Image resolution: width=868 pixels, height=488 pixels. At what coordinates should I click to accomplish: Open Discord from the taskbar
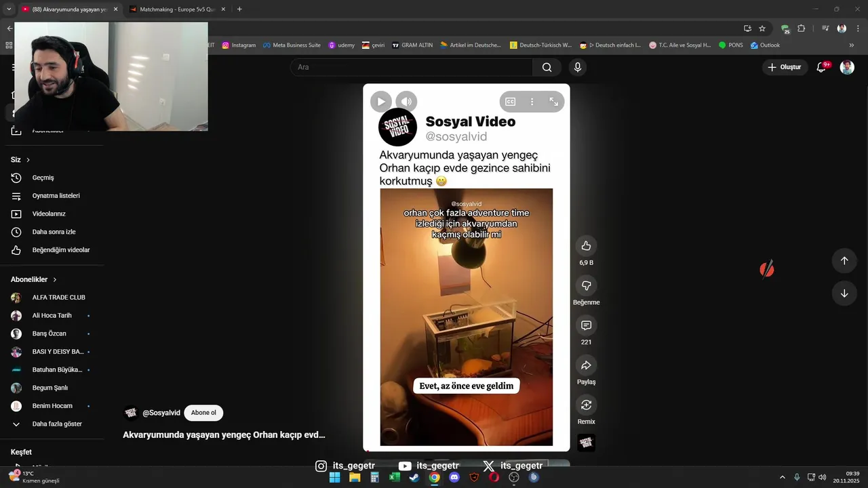click(454, 477)
